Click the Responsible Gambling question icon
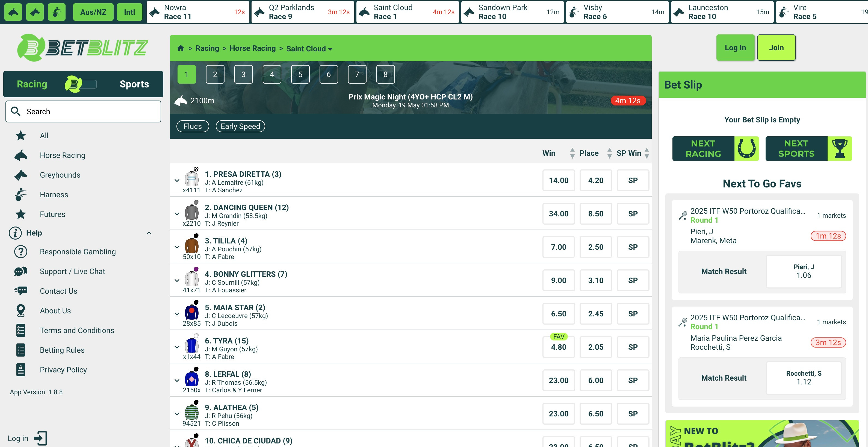The width and height of the screenshot is (868, 447). click(x=20, y=252)
